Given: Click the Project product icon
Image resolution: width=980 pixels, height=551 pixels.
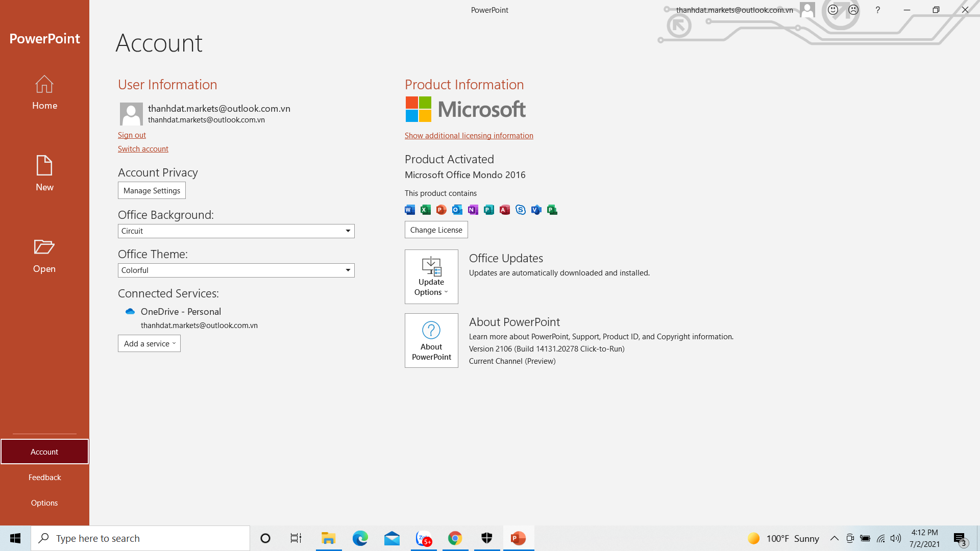Looking at the screenshot, I should tap(552, 210).
